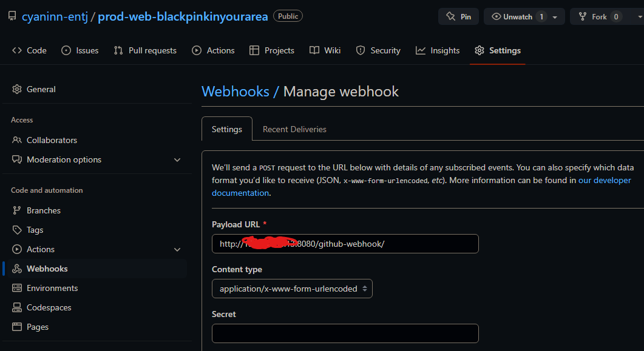Expand the sidebar Actions chevron
This screenshot has width=644, height=351.
[x=177, y=250]
